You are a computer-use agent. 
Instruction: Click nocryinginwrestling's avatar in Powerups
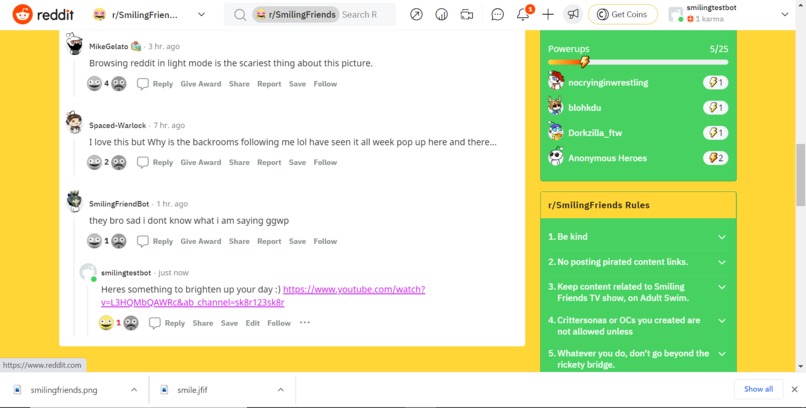tap(556, 82)
